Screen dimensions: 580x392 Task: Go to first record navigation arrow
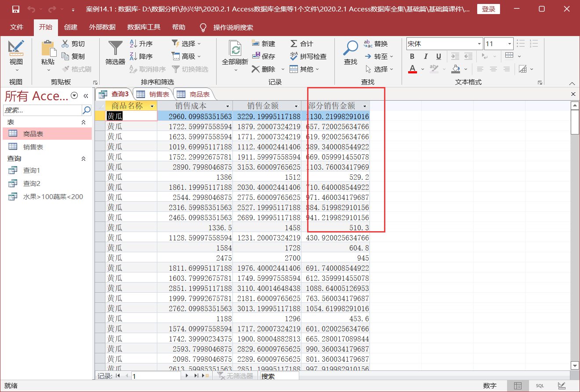tap(118, 376)
